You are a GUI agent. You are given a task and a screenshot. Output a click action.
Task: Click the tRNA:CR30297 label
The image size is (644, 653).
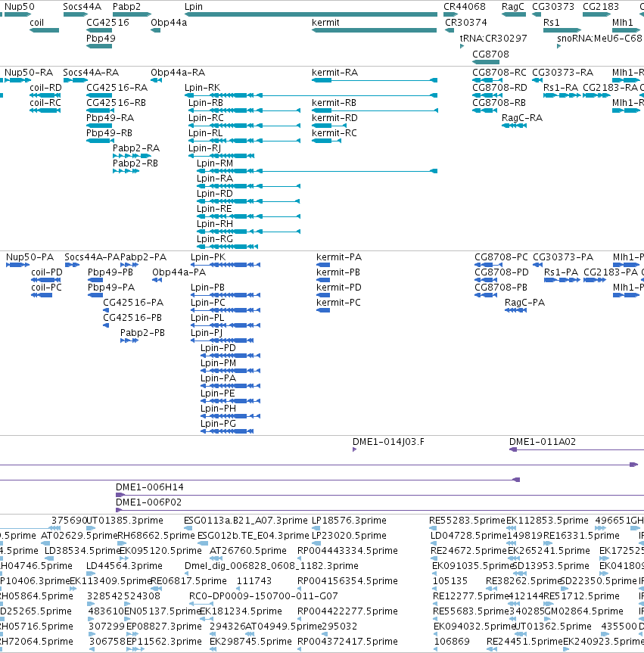[493, 39]
